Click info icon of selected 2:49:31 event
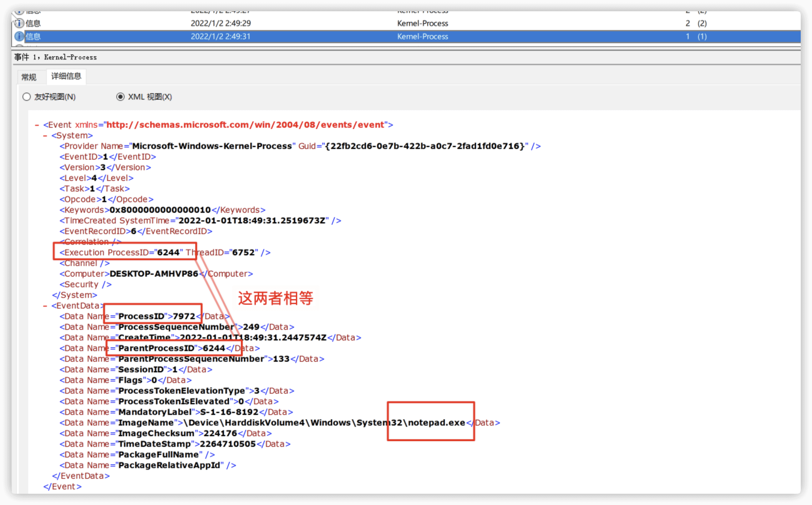 click(19, 36)
